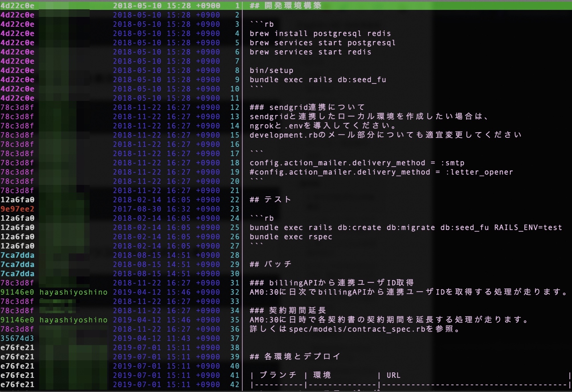Select blame line 1 '## 開発環境構築' heading
The image size is (572, 392).
coord(285,6)
